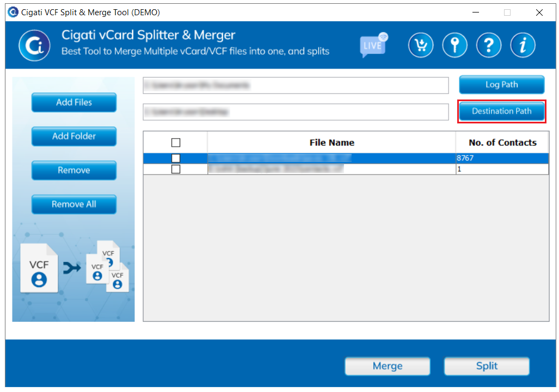Click the Remove All button
Screen dimensions: 559x392
[x=74, y=204]
